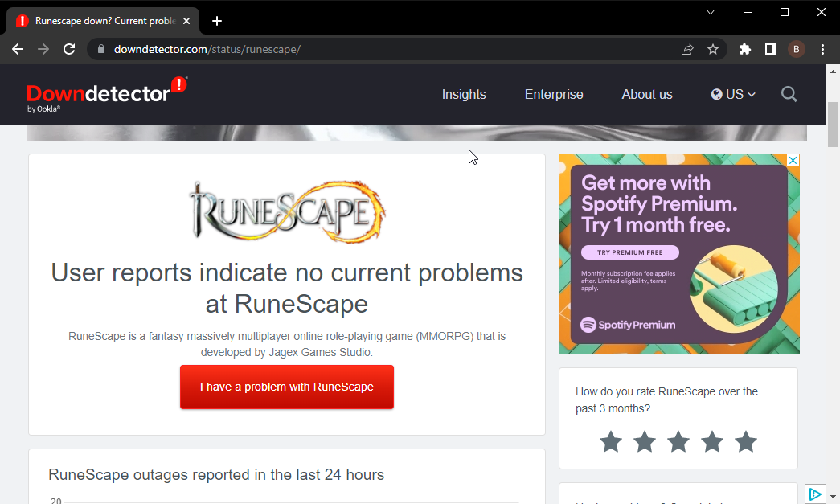
Task: Rate RuneScape one star
Action: click(x=611, y=442)
